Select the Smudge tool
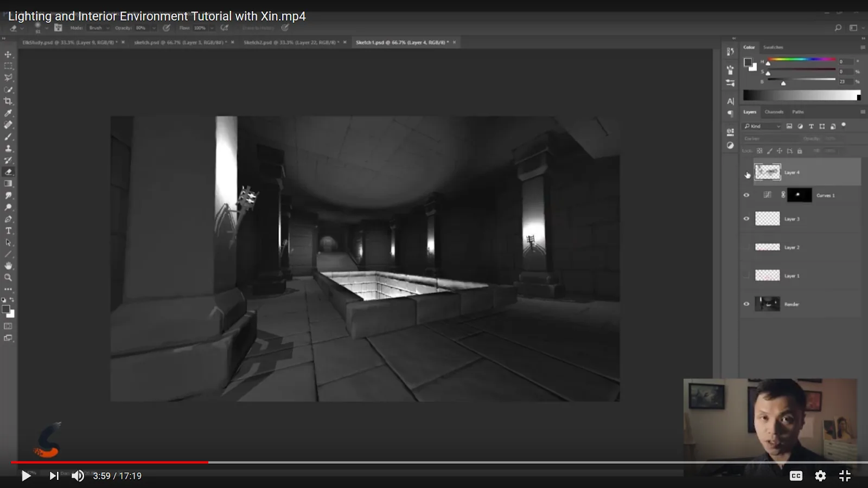This screenshot has height=488, width=868. click(x=8, y=196)
